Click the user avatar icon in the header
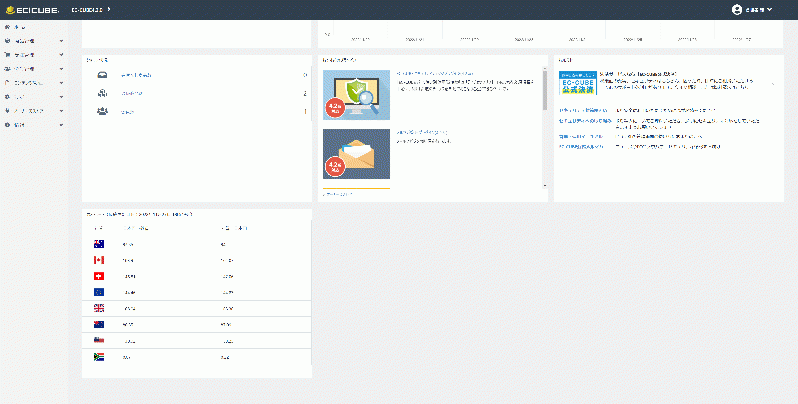798x404 pixels. click(x=736, y=10)
